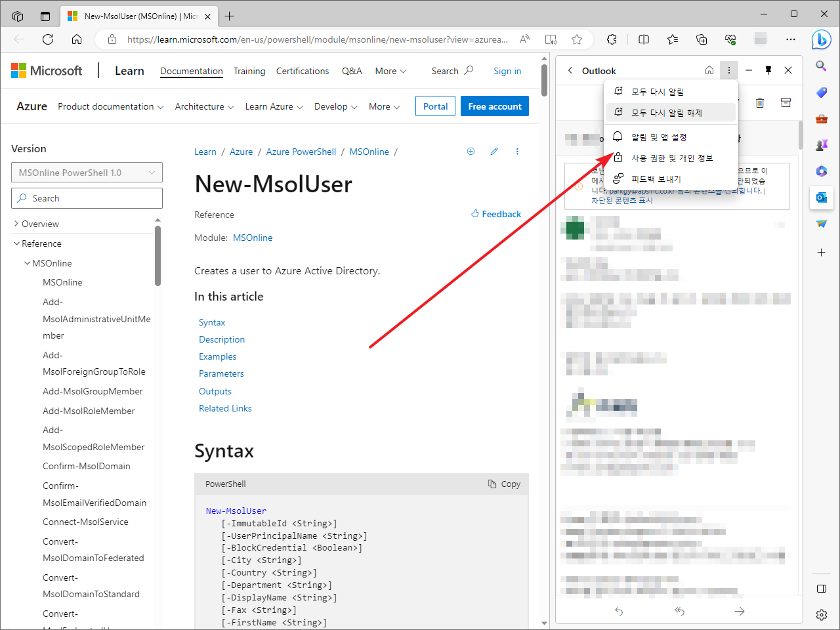Open the collections icon
Image resolution: width=840 pixels, height=630 pixels.
702,39
